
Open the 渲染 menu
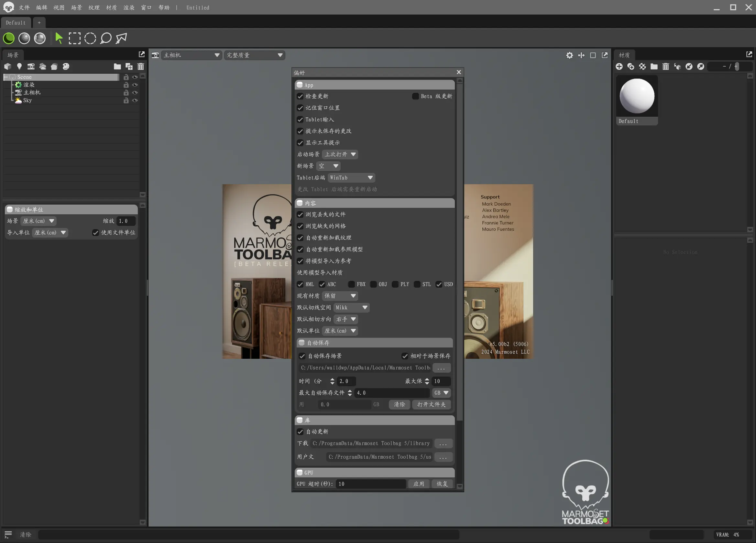129,7
